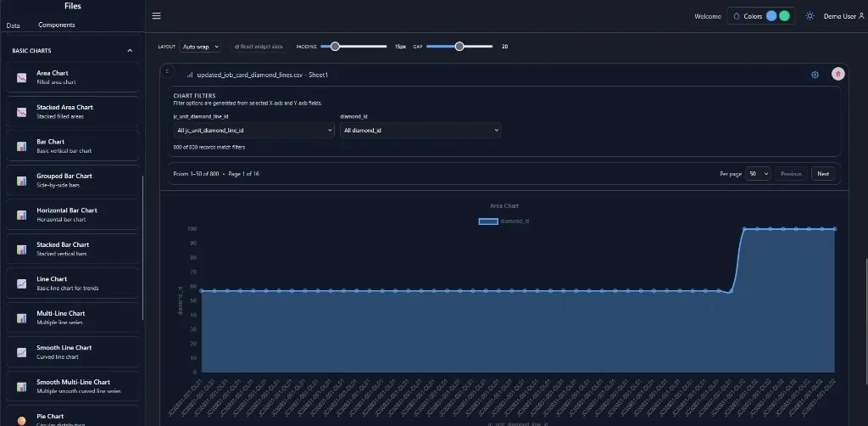868x426 pixels.
Task: Click the Colors button
Action: click(x=761, y=16)
